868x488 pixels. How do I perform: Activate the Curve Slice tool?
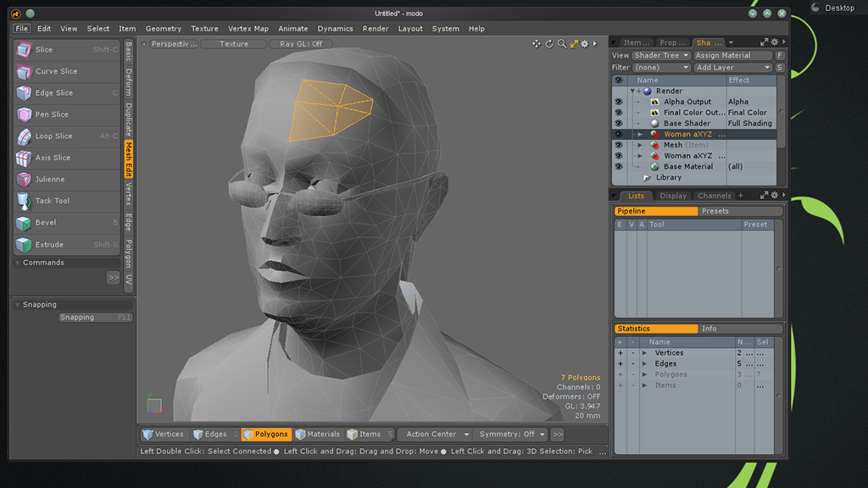[x=66, y=71]
